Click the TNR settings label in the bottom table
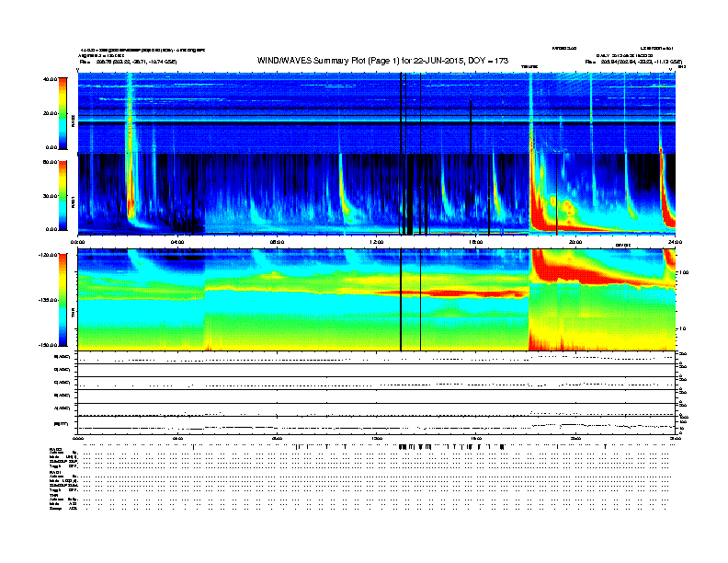Viewport: 728px width, 563px height. coord(53,495)
